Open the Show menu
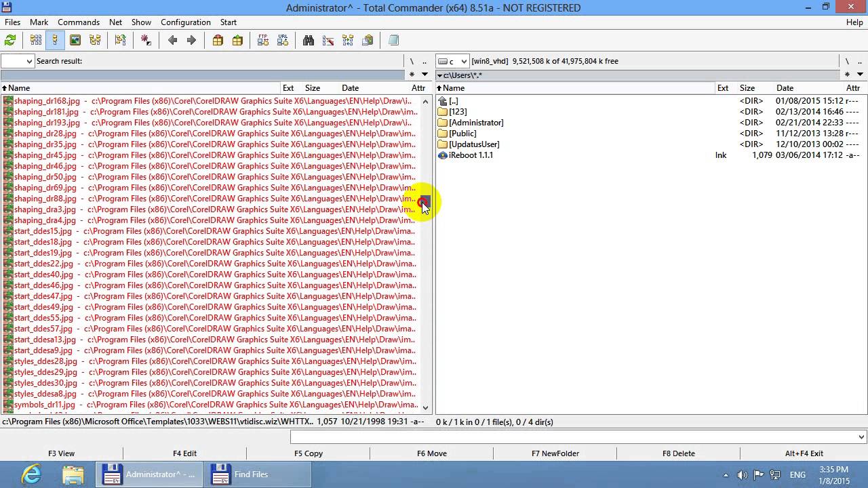Image resolution: width=868 pixels, height=488 pixels. 141,22
